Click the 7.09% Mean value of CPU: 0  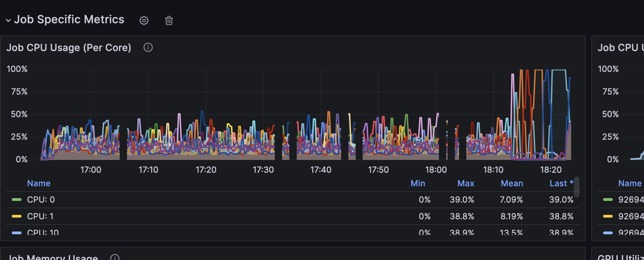pyautogui.click(x=511, y=200)
